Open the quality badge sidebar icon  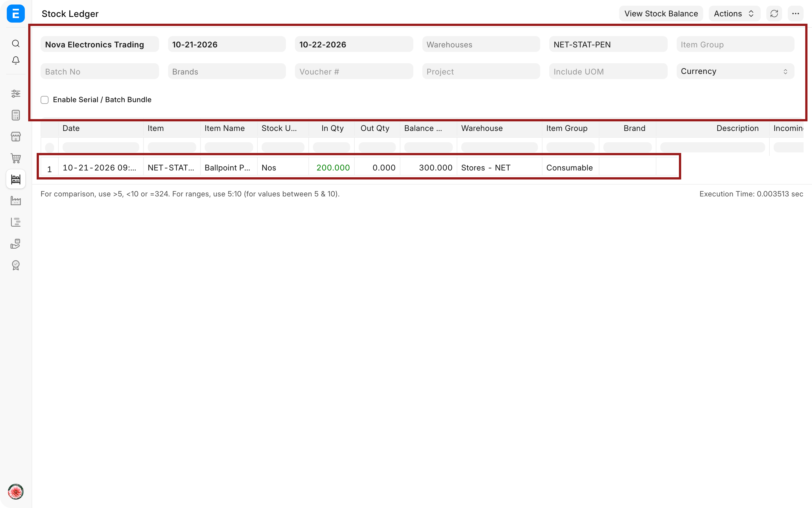[16, 265]
